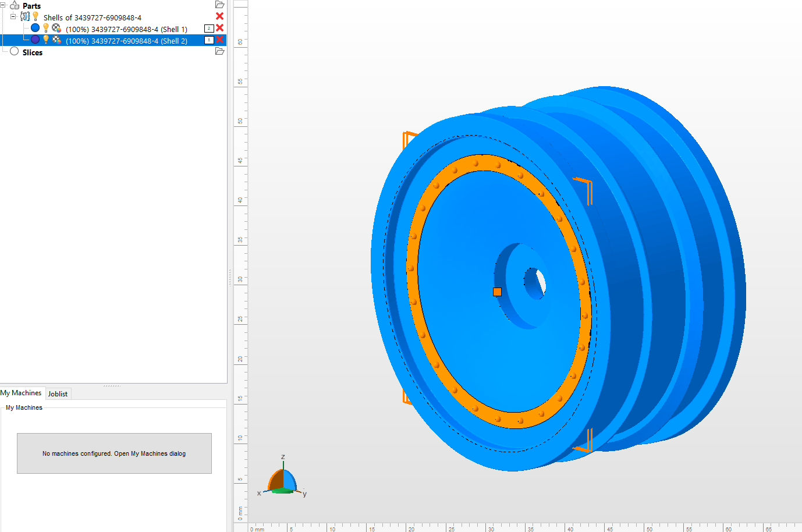This screenshot has height=532, width=802.
Task: Click the number 2 box on the Shell 1 row
Action: [209, 28]
